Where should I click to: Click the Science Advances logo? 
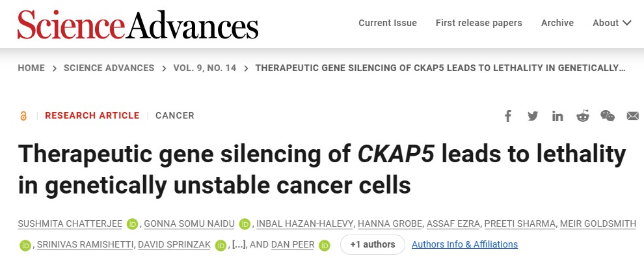click(138, 24)
